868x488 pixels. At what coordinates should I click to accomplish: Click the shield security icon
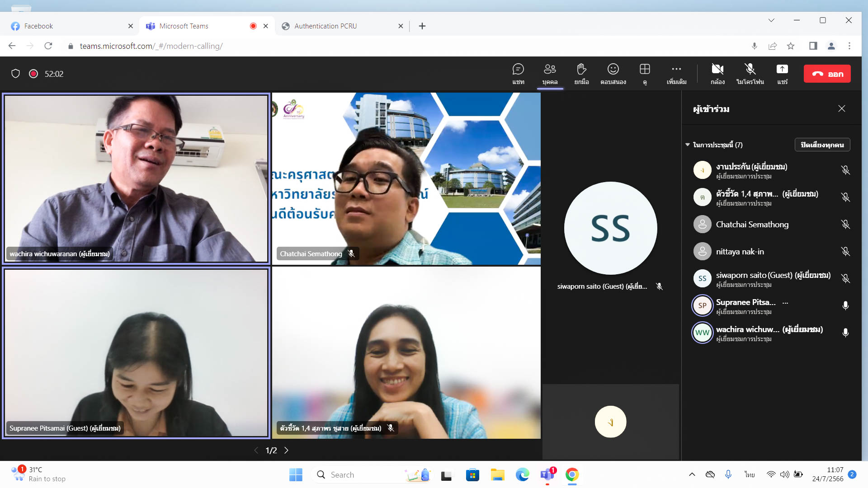point(15,74)
